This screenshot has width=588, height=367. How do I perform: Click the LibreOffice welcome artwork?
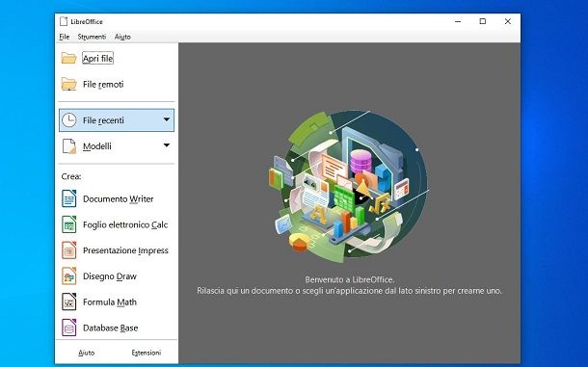coord(349,186)
